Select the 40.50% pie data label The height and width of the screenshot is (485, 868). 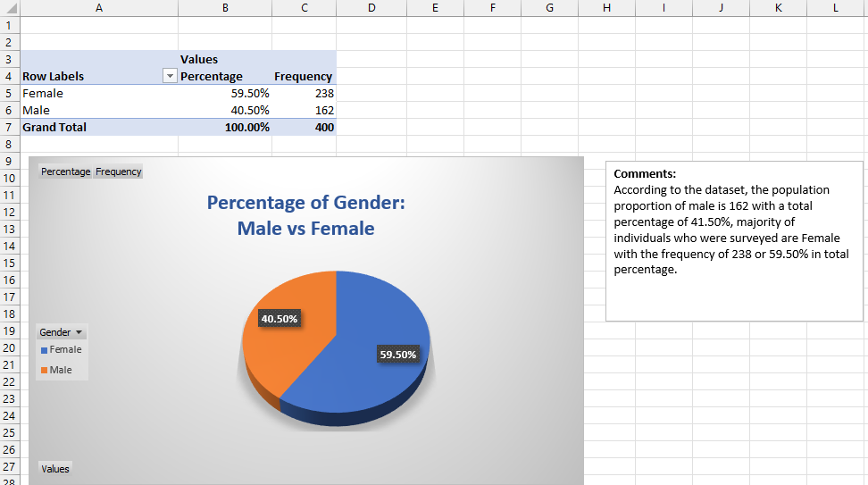280,319
